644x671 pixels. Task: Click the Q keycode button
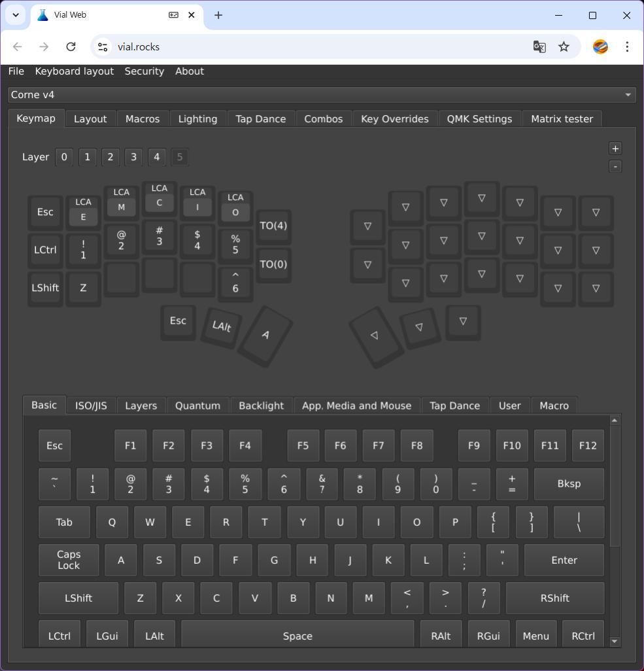point(112,522)
